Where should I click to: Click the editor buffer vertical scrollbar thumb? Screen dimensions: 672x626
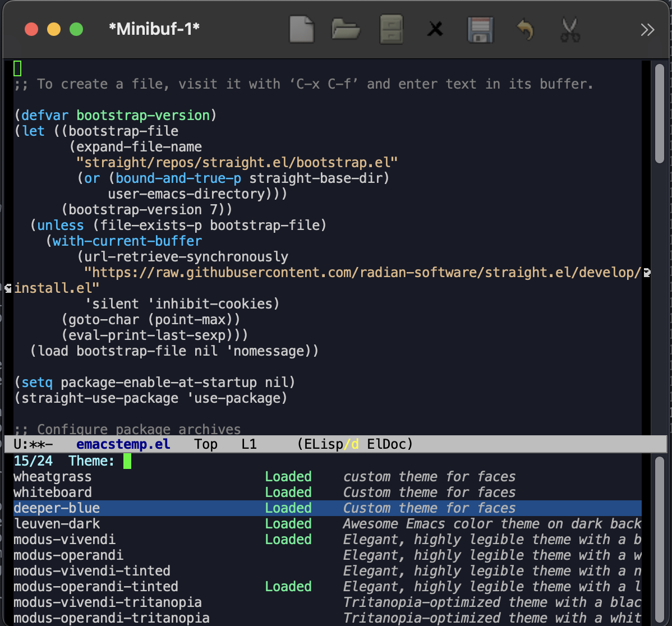click(659, 113)
